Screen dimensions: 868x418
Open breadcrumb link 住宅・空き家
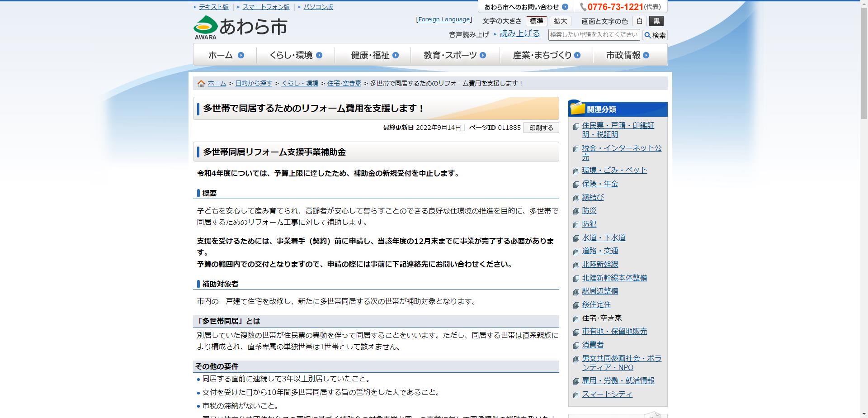pyautogui.click(x=344, y=83)
